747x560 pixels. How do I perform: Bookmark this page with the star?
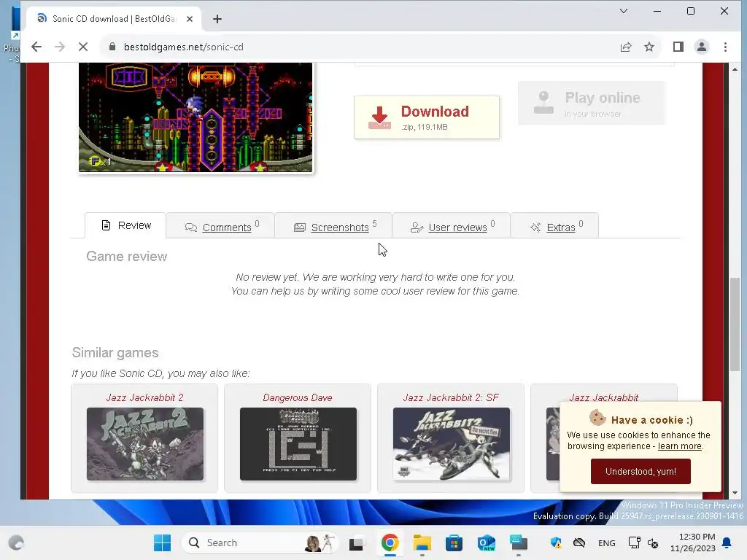649,47
